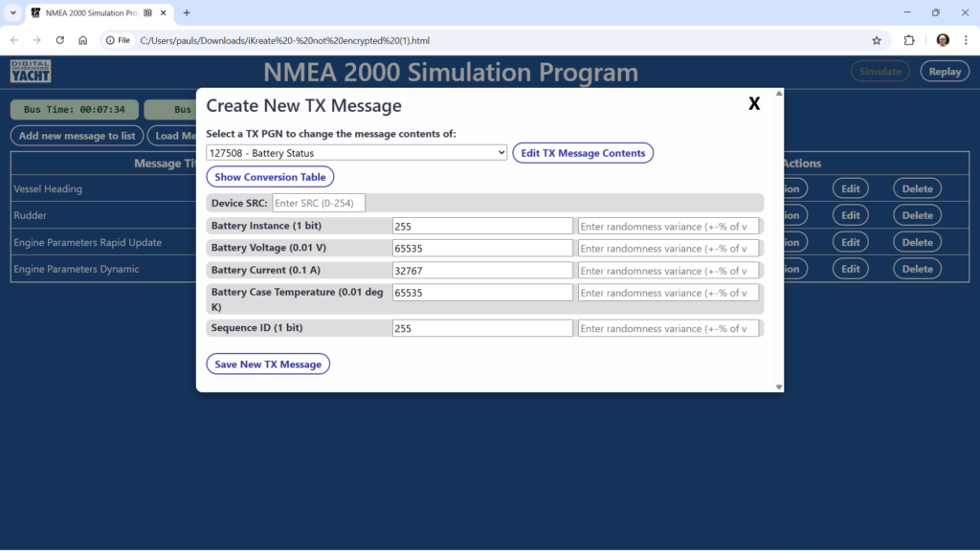
Task: Bookmark this page with the star icon
Action: (x=876, y=40)
